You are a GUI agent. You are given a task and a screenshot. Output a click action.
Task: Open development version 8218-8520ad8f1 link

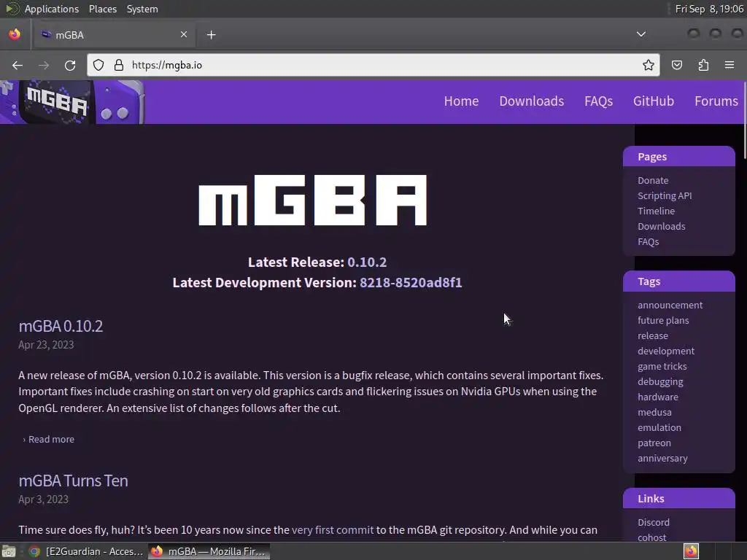tap(411, 283)
